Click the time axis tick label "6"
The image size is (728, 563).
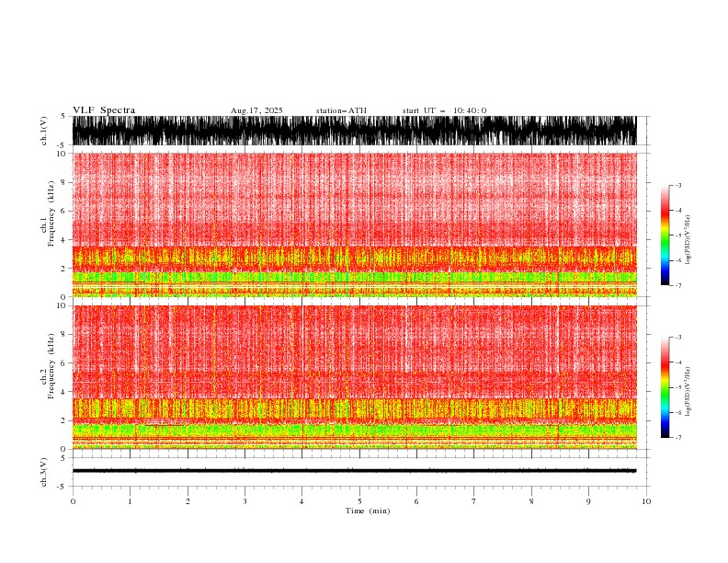(x=416, y=501)
